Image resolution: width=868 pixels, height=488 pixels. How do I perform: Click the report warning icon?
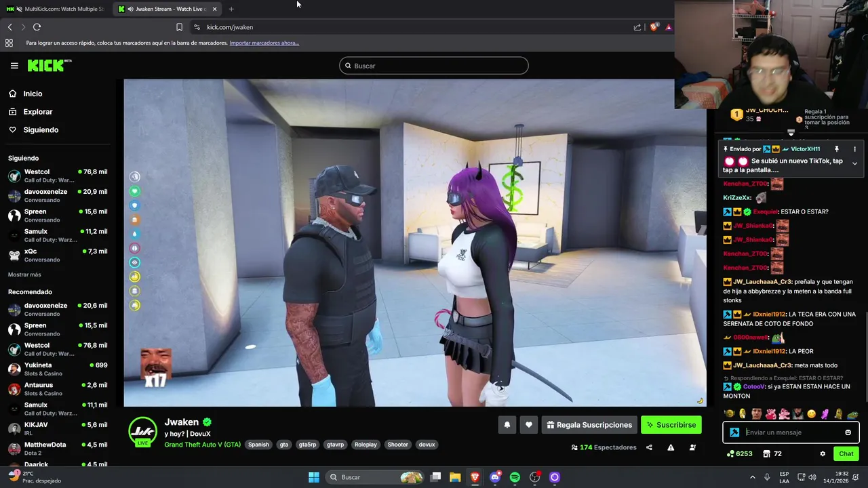tap(671, 447)
